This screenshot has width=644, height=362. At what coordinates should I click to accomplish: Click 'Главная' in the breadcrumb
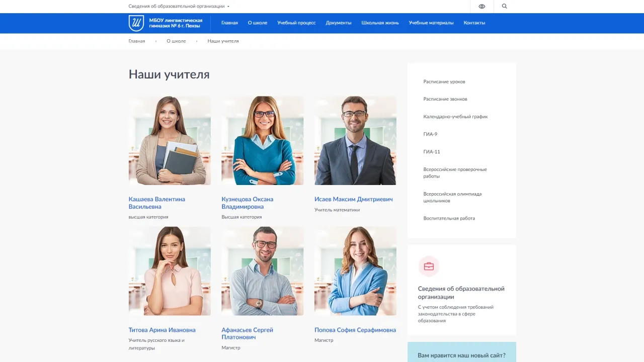click(137, 41)
